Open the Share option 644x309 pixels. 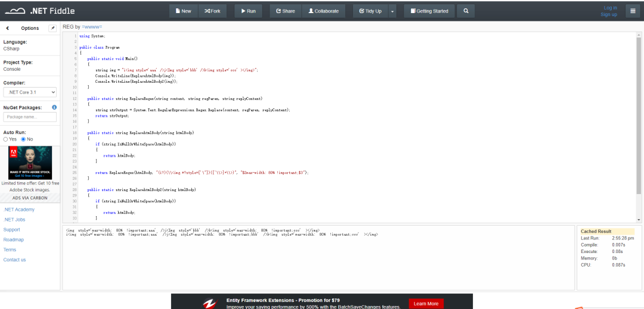pos(286,11)
